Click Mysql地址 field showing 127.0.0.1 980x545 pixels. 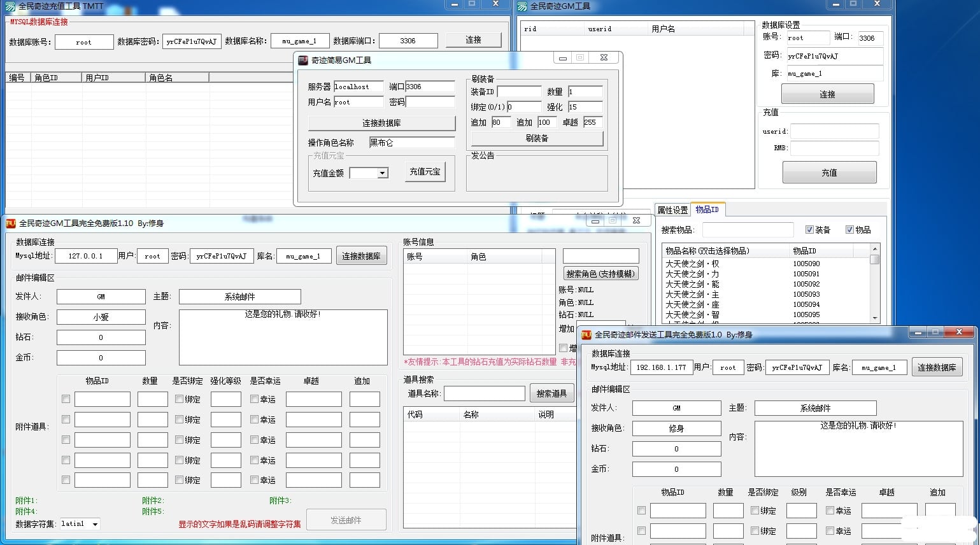tap(86, 256)
